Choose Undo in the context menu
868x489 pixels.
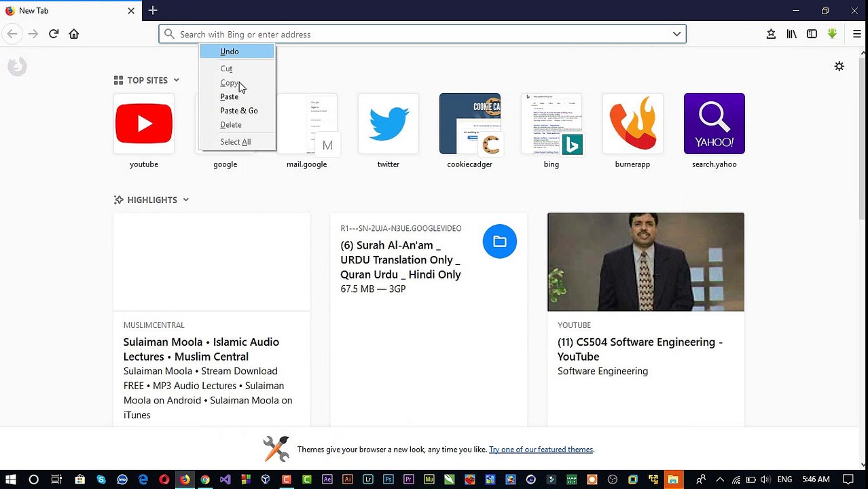point(237,52)
